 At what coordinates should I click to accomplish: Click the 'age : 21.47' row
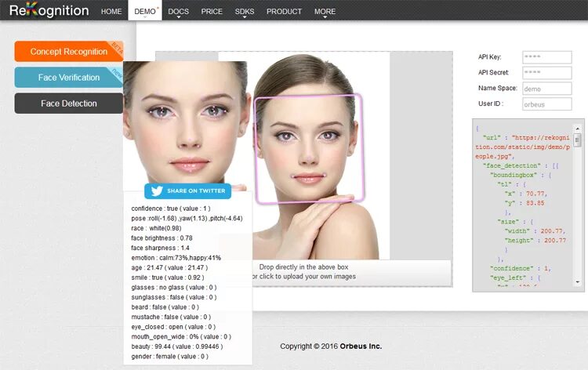point(169,267)
